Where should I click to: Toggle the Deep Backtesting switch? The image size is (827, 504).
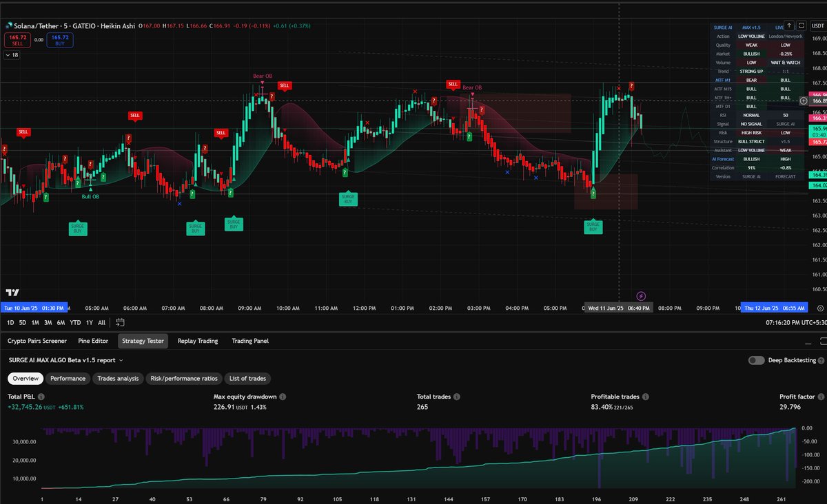click(756, 360)
